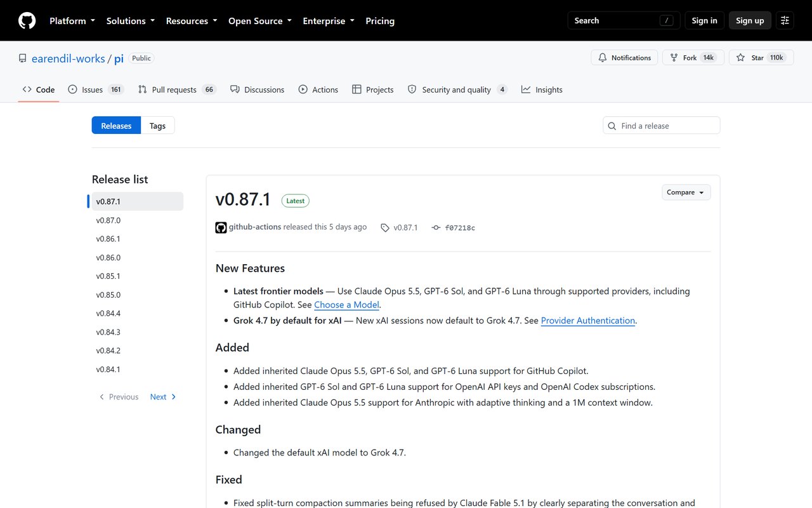
Task: Select v0.84.3 in the release list
Action: pyautogui.click(x=138, y=332)
